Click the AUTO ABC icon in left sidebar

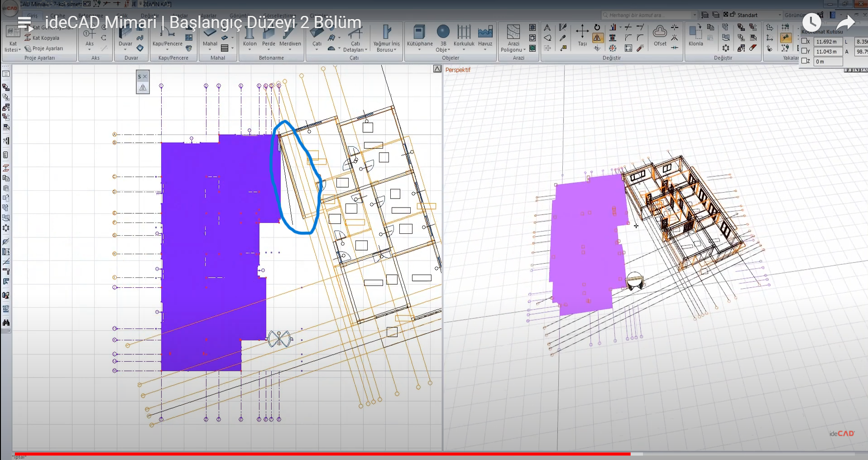click(6, 310)
